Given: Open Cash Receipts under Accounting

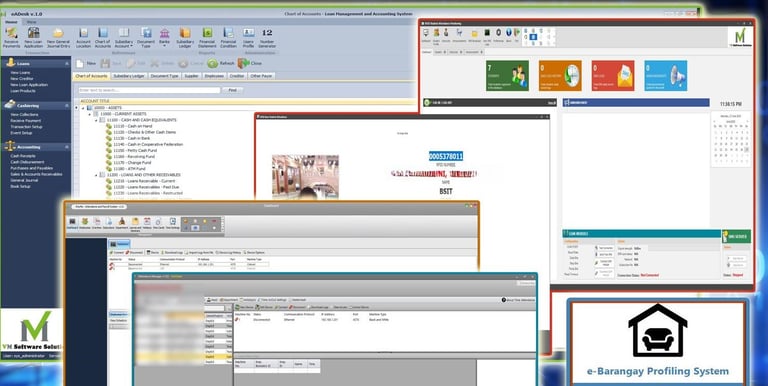Looking at the screenshot, I should tap(23, 156).
